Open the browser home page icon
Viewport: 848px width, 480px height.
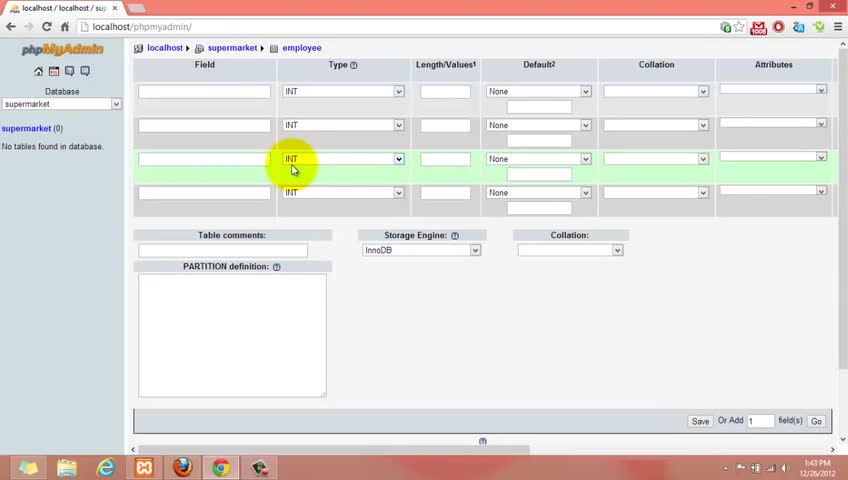(x=65, y=26)
